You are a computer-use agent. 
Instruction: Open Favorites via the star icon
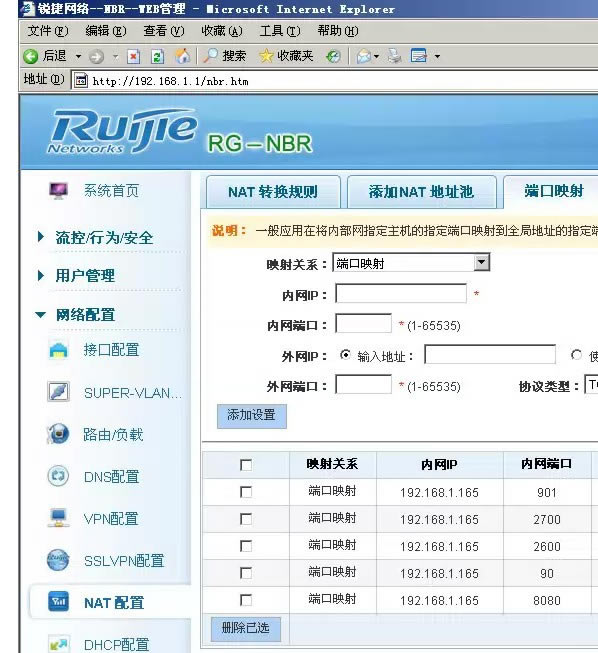click(x=266, y=56)
